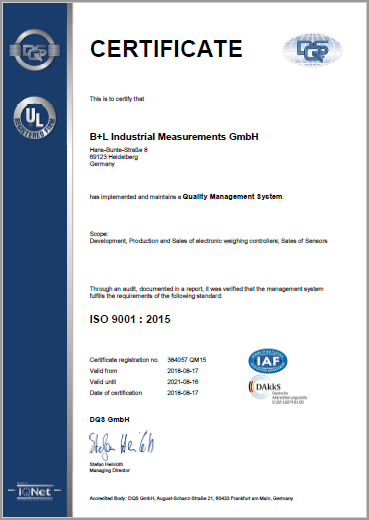Screen dimensions: 369x520
Task: Click the Managing Director title text
Action: click(109, 471)
